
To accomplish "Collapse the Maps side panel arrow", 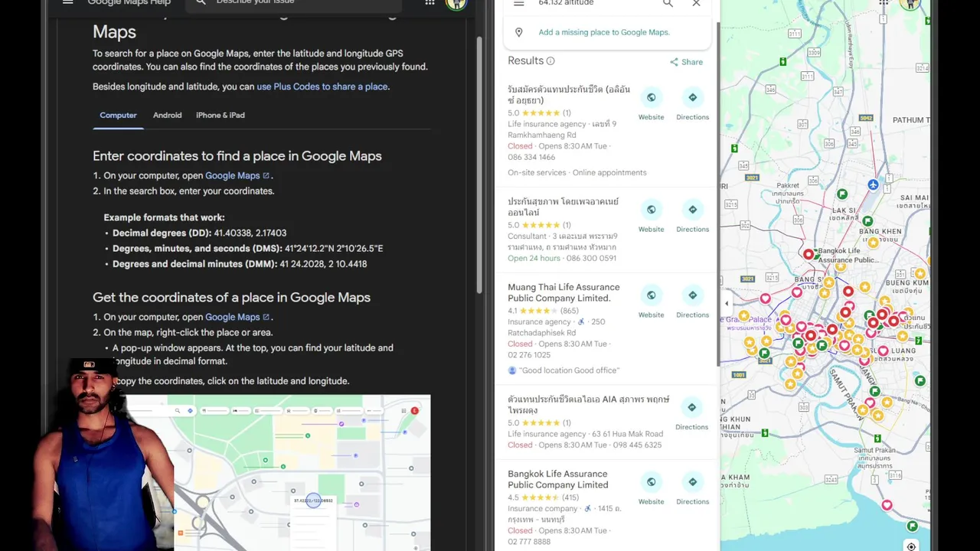I will coord(727,304).
